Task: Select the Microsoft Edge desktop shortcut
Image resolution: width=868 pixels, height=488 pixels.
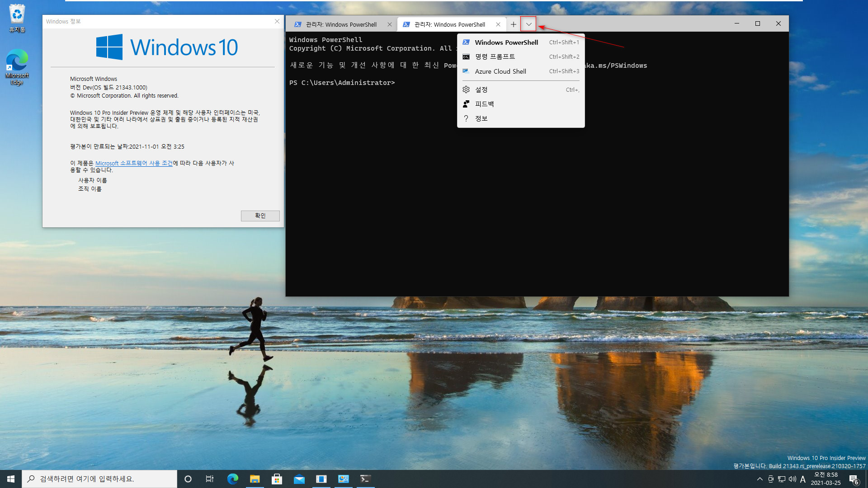Action: tap(17, 66)
